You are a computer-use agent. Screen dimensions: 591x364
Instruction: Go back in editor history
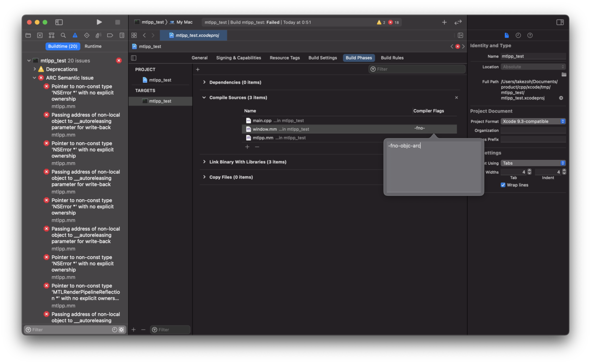pos(144,35)
